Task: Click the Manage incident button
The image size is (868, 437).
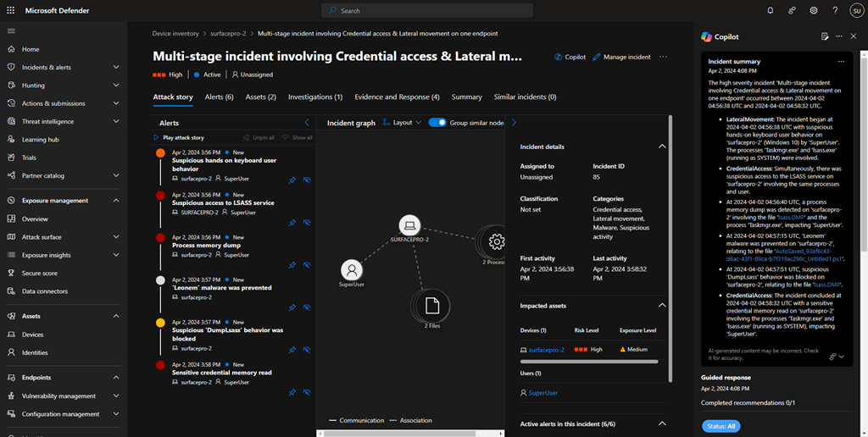Action: 621,57
